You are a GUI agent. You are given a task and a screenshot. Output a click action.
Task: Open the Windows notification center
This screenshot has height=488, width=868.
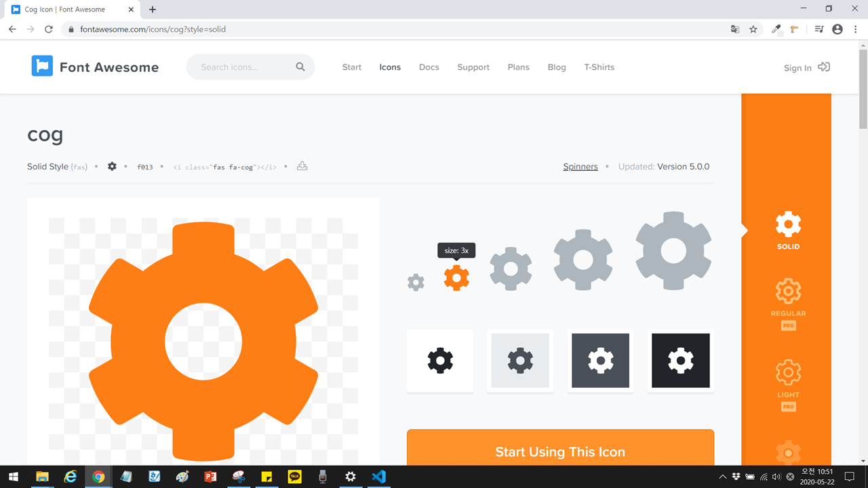point(849,477)
